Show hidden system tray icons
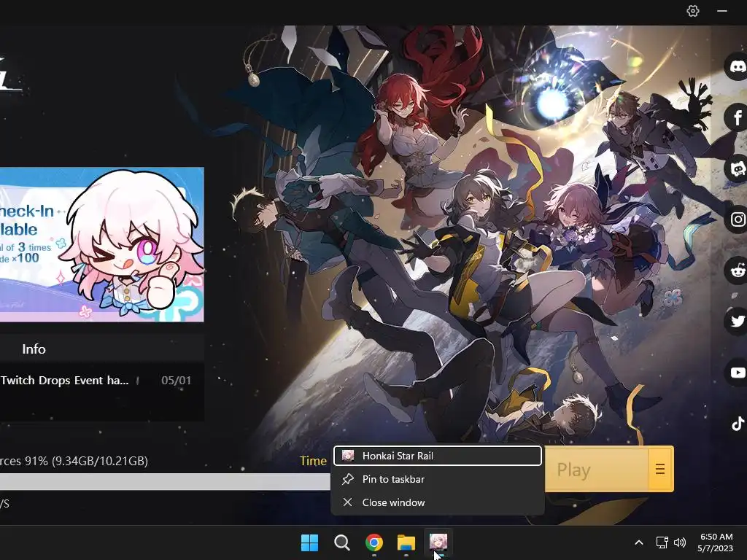The height and width of the screenshot is (560, 747). point(639,542)
